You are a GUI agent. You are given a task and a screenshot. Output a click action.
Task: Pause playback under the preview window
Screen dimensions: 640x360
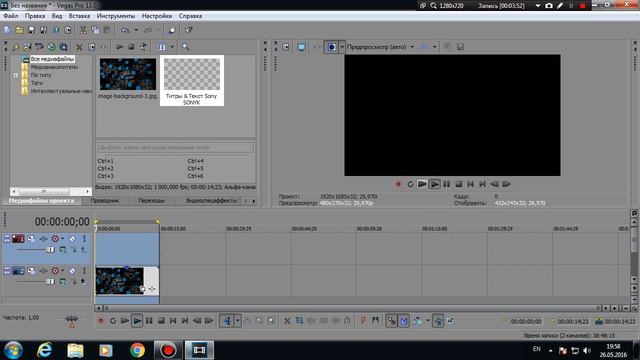pyautogui.click(x=447, y=184)
